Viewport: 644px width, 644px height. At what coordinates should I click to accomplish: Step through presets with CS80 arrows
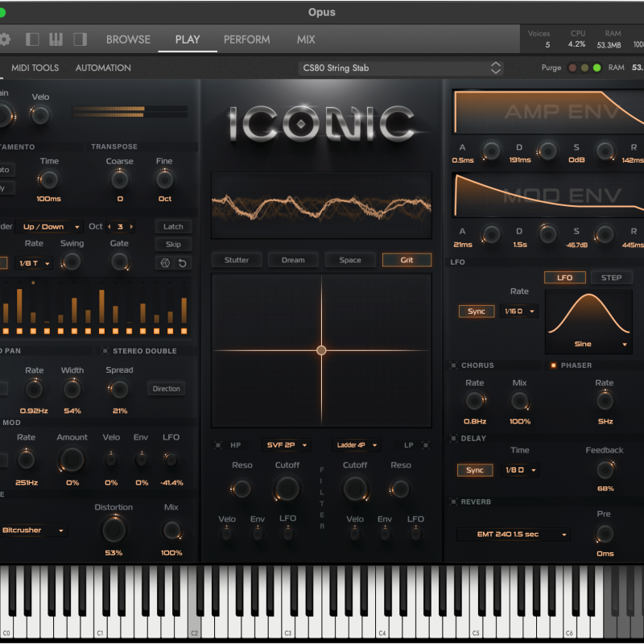[x=496, y=68]
